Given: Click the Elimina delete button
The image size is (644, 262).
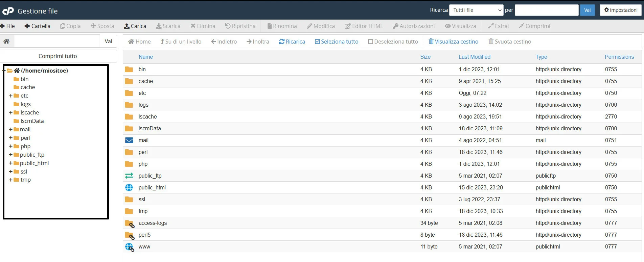Looking at the screenshot, I should [x=203, y=26].
